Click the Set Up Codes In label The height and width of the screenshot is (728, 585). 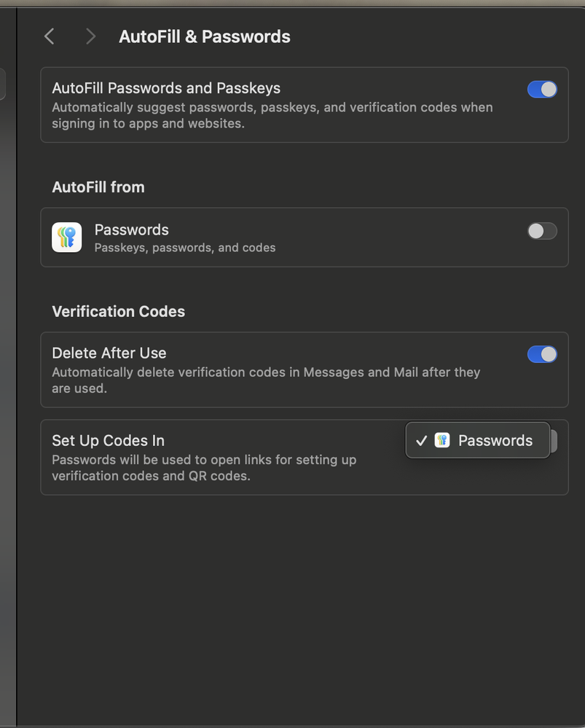[x=108, y=441]
